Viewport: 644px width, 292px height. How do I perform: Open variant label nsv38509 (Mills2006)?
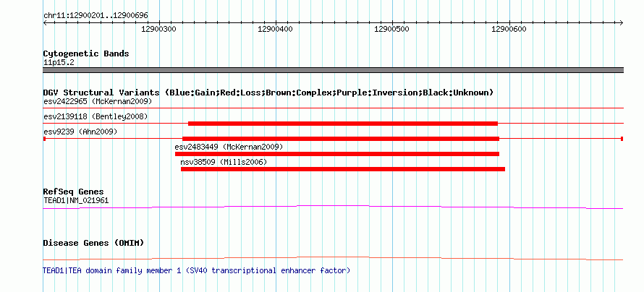click(224, 162)
